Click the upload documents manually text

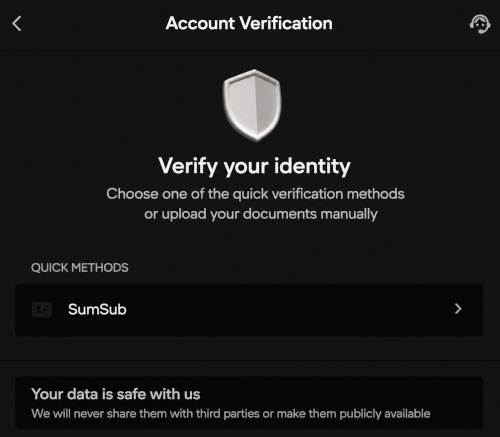click(261, 214)
